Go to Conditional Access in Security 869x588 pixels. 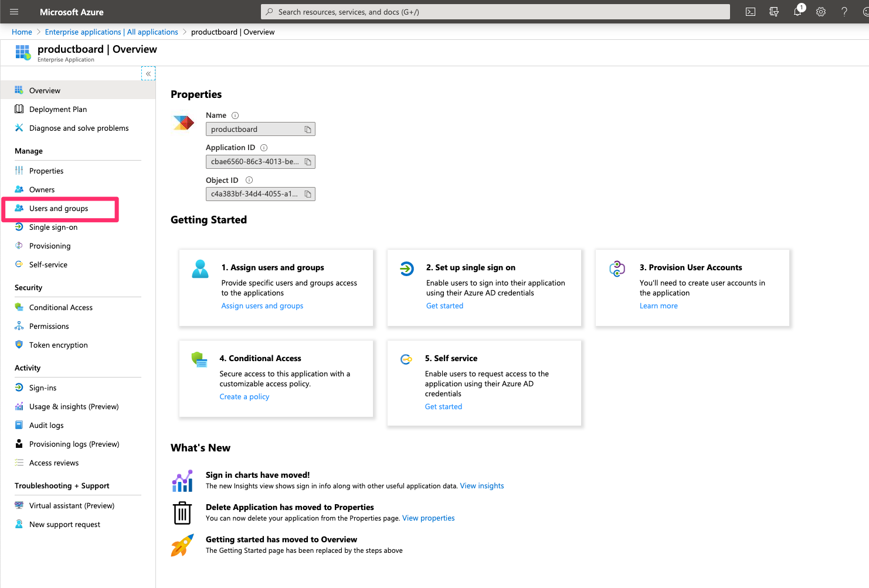[x=61, y=308]
